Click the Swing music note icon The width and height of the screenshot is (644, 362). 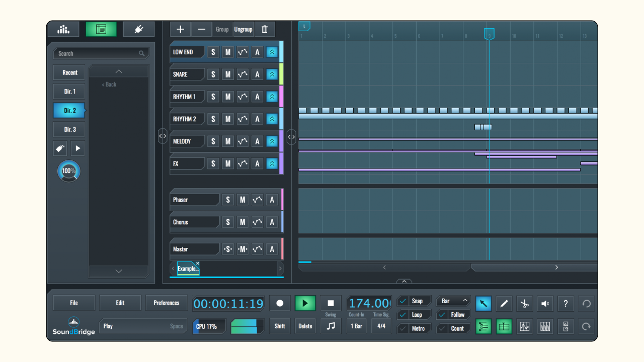(331, 326)
